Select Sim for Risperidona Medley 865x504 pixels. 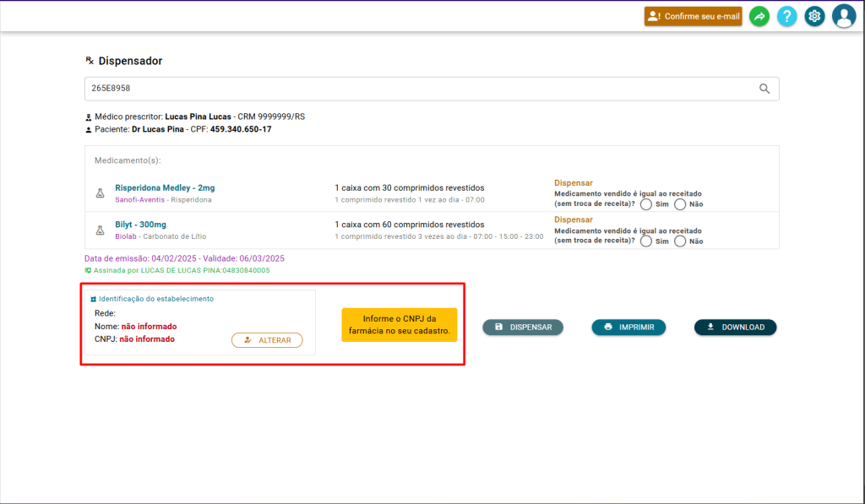(646, 204)
